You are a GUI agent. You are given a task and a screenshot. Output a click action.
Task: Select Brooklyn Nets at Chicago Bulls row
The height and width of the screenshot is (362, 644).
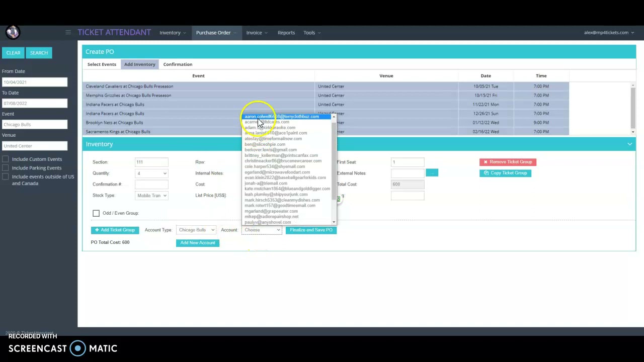pos(326,123)
